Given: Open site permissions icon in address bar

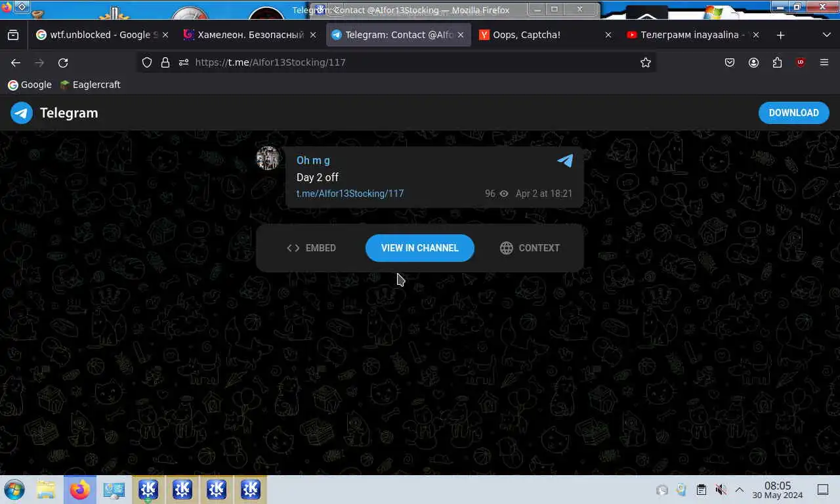Looking at the screenshot, I should pyautogui.click(x=184, y=62).
